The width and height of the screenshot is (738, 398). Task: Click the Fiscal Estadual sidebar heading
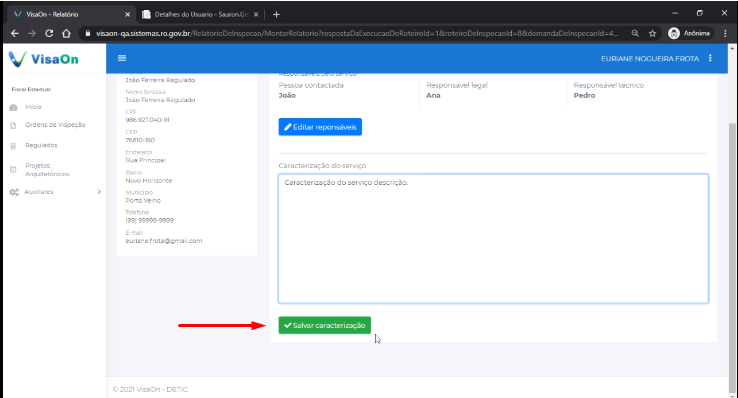click(31, 89)
